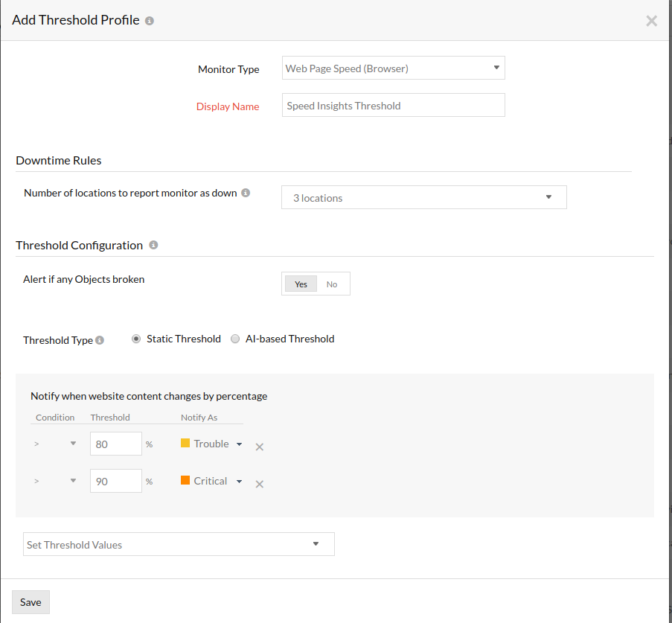
Task: Delete the Critical threshold row
Action: pyautogui.click(x=260, y=484)
